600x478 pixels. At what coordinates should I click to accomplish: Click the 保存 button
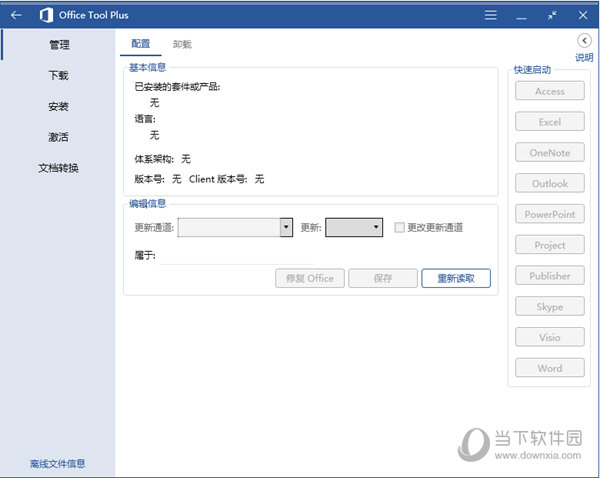[x=383, y=278]
